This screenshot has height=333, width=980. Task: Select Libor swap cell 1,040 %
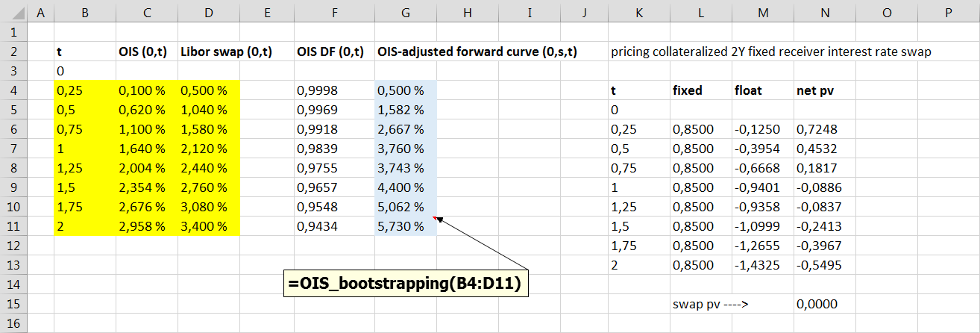[x=208, y=110]
